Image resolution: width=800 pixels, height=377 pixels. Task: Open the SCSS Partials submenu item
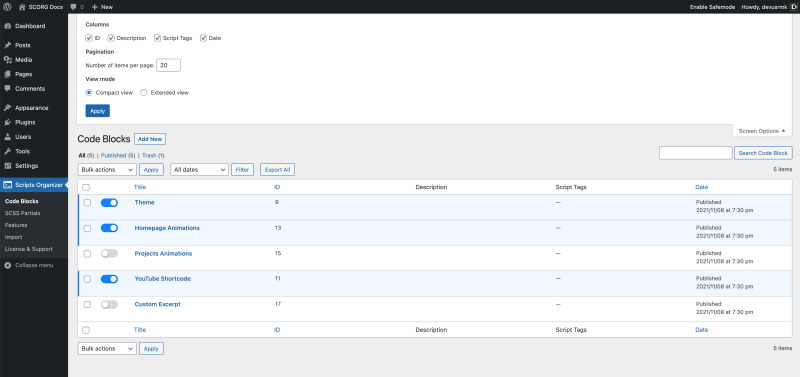pos(22,213)
